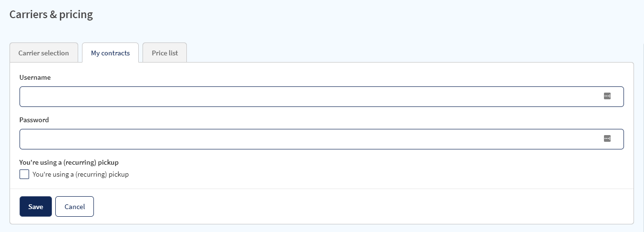Select the My contracts tab
This screenshot has height=232, width=644.
pos(110,53)
